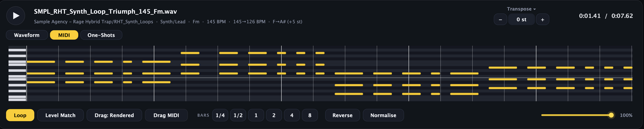The image size is (644, 129).
Task: Open the Transpose dropdown menu
Action: coord(521,9)
